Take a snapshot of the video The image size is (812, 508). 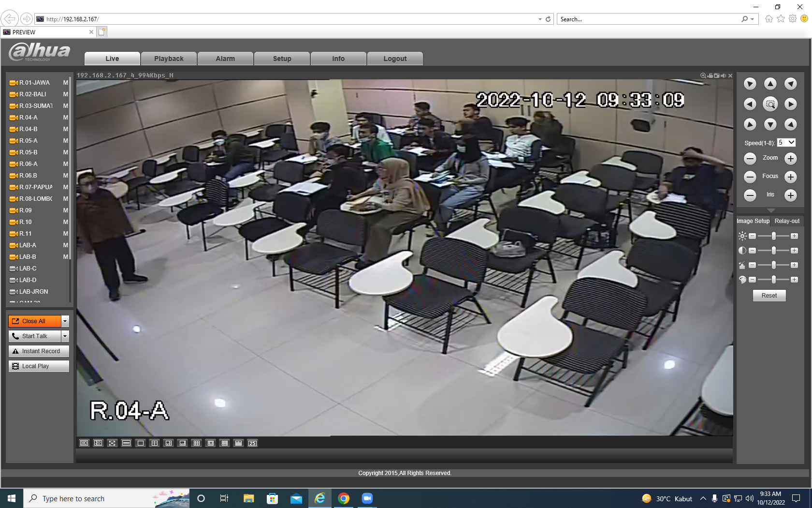click(x=716, y=75)
